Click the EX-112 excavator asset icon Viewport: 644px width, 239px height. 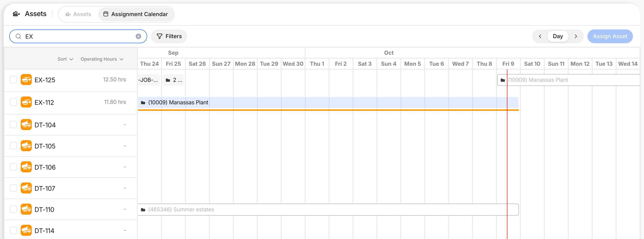pyautogui.click(x=26, y=102)
